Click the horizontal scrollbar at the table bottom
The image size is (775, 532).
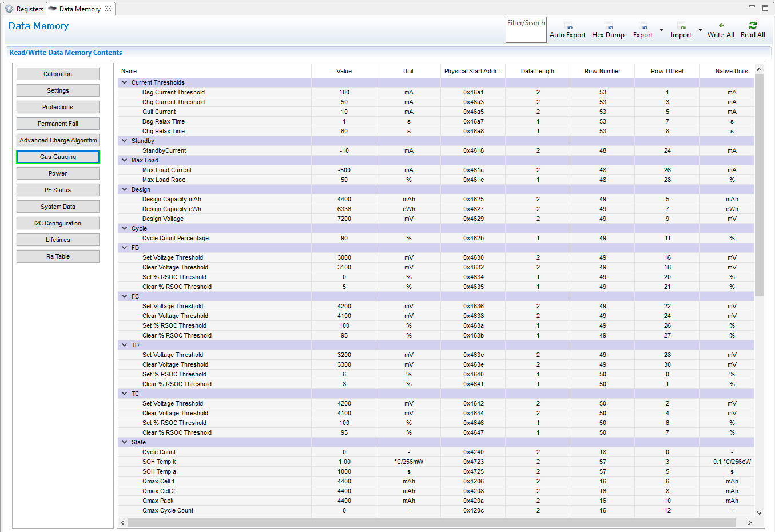(x=431, y=522)
